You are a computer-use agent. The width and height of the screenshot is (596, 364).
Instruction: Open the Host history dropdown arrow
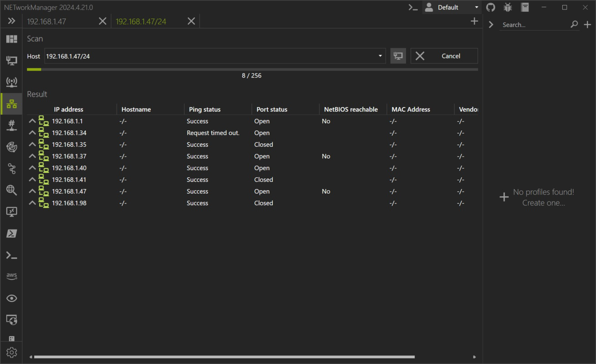[380, 56]
